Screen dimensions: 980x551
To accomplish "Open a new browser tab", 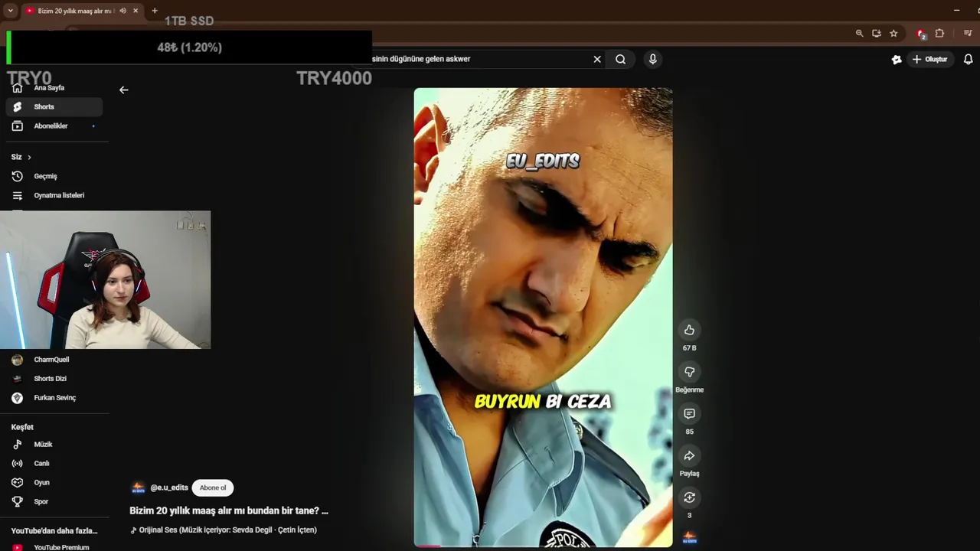I will (x=155, y=11).
